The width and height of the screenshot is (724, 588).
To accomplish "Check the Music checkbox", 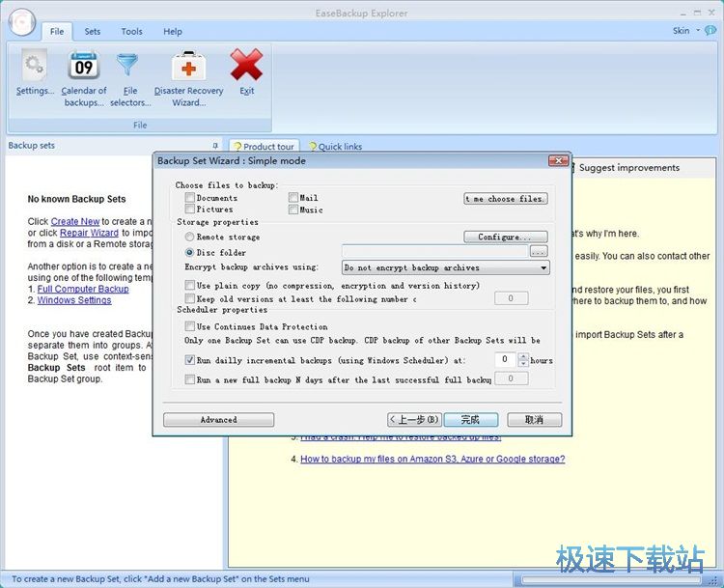I will [x=293, y=210].
